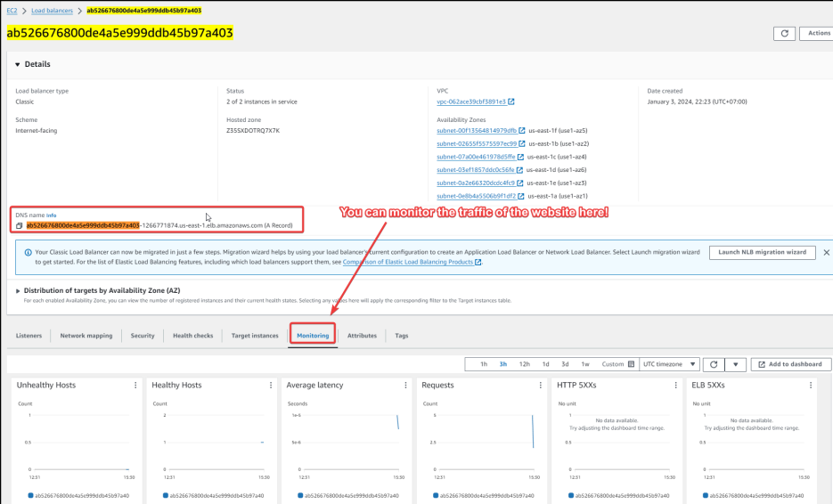Click the external-link icon beside the VPC ID
This screenshot has width=833, height=504.
511,102
